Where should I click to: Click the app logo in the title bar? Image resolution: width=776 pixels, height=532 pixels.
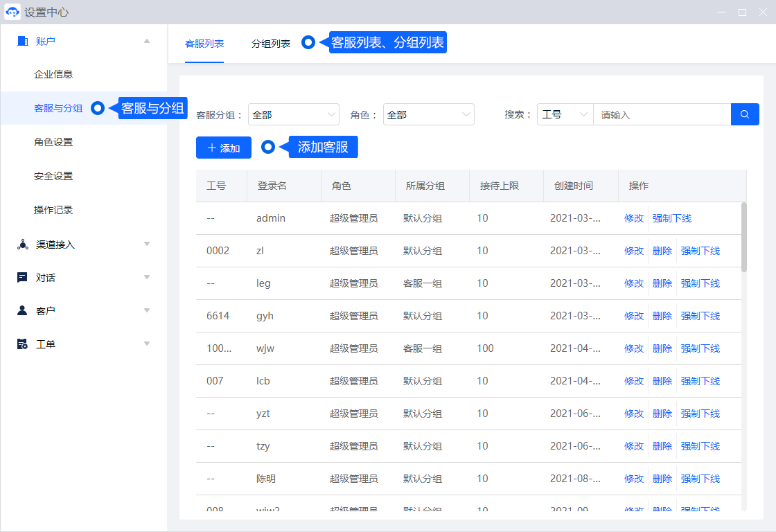[x=12, y=12]
